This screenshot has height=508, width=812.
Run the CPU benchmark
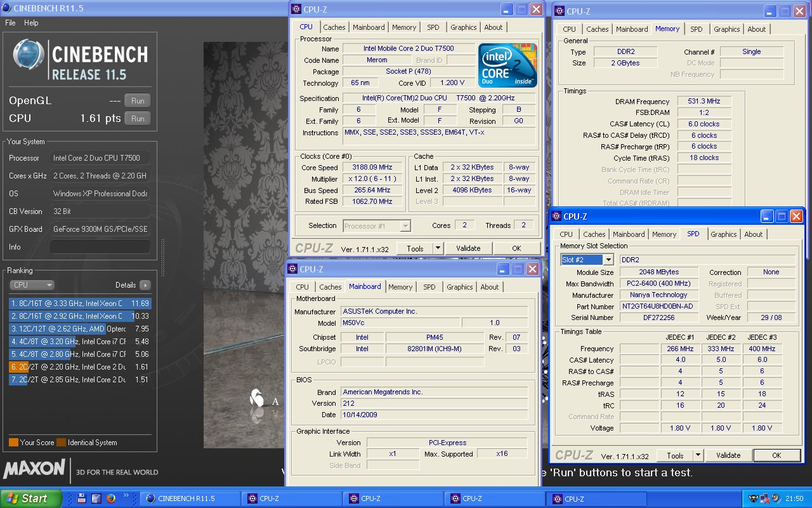tap(138, 119)
